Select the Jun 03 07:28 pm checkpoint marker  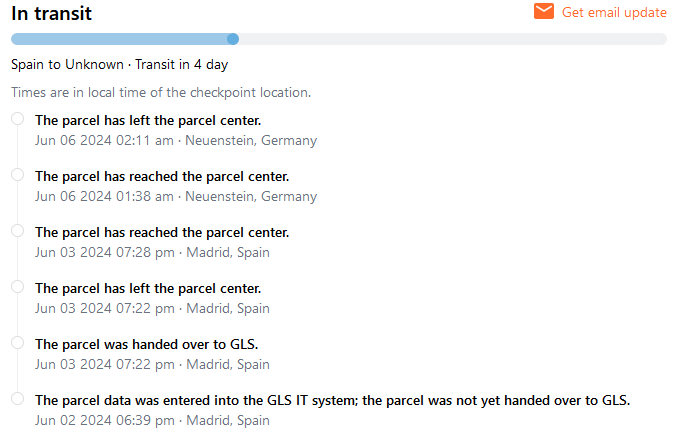tap(17, 231)
